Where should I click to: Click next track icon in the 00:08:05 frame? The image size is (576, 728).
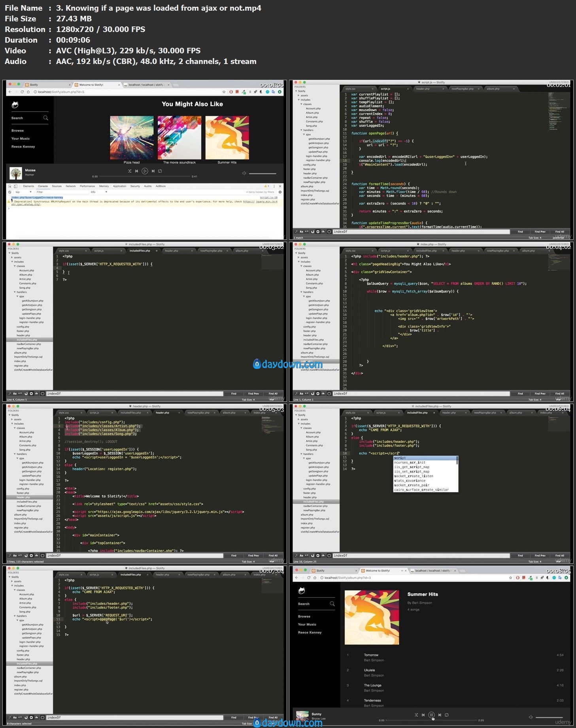click(440, 715)
